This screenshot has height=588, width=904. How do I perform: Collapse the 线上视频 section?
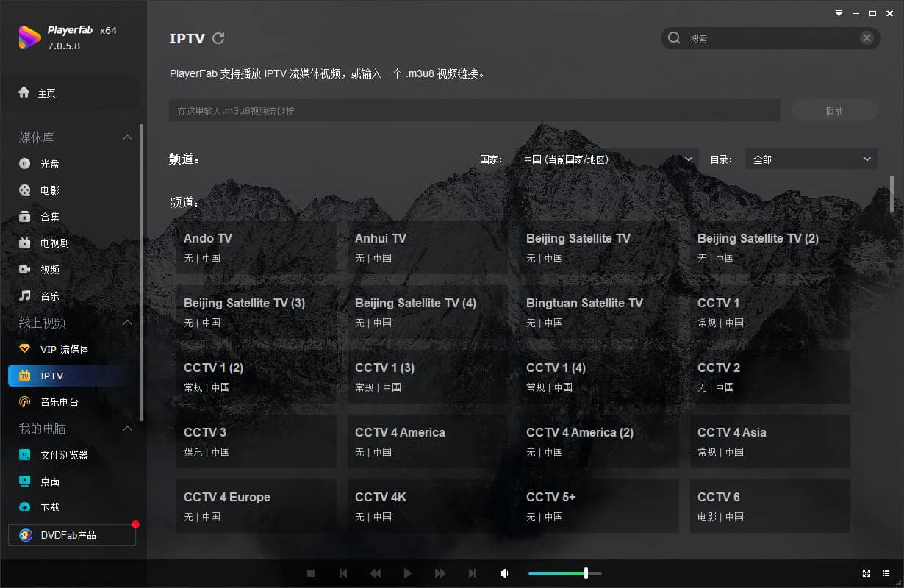coord(127,323)
